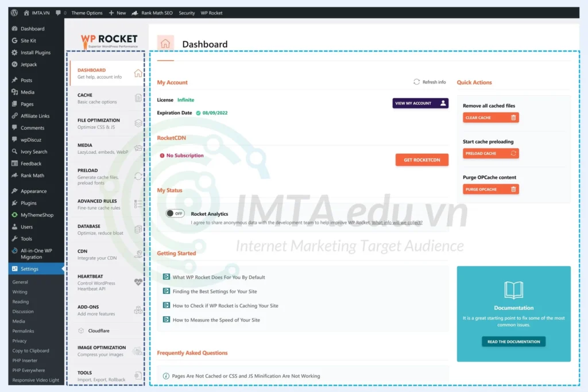Open 'What info will we collect?' link
This screenshot has width=588, height=392.
(397, 223)
